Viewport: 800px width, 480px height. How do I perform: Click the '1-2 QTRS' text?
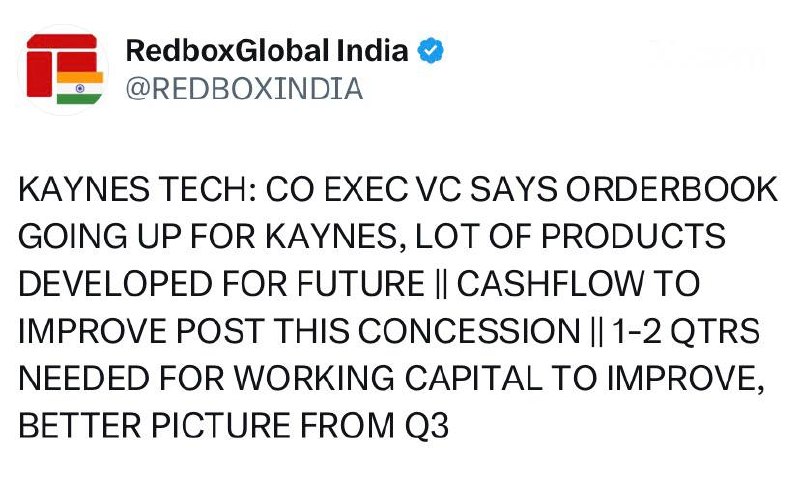click(x=685, y=331)
